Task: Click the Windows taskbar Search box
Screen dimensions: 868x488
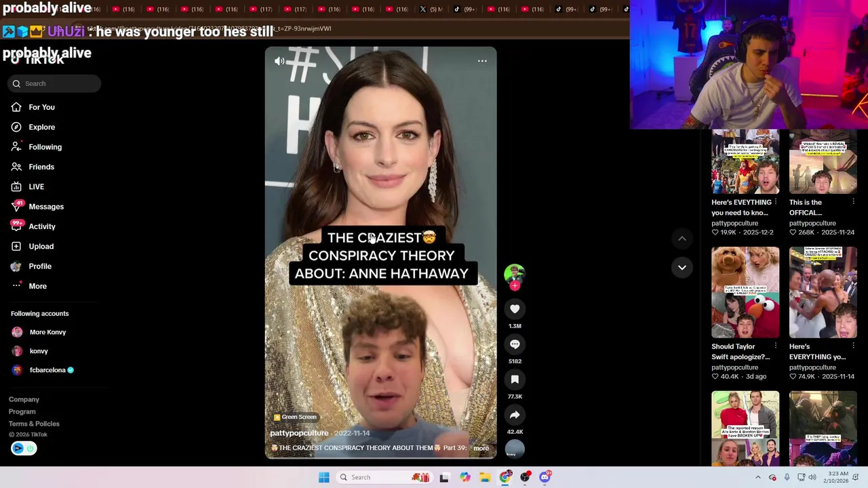Action: point(385,477)
